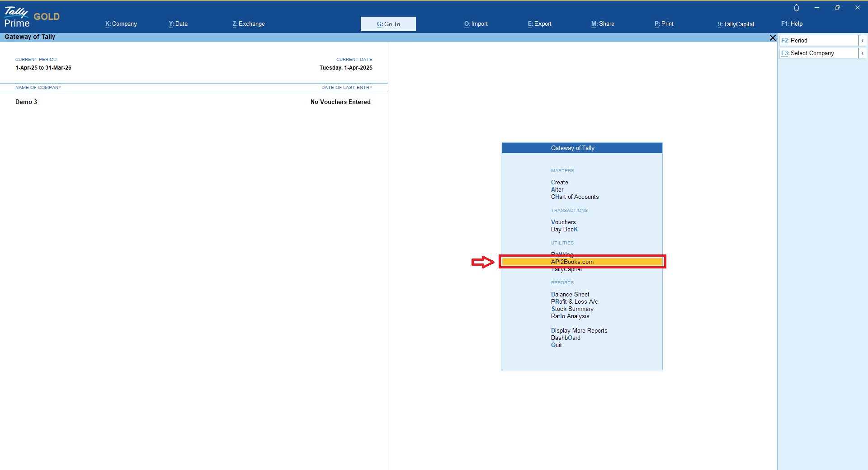Open the Balance Sheet report
This screenshot has width=868, height=470.
coord(570,294)
